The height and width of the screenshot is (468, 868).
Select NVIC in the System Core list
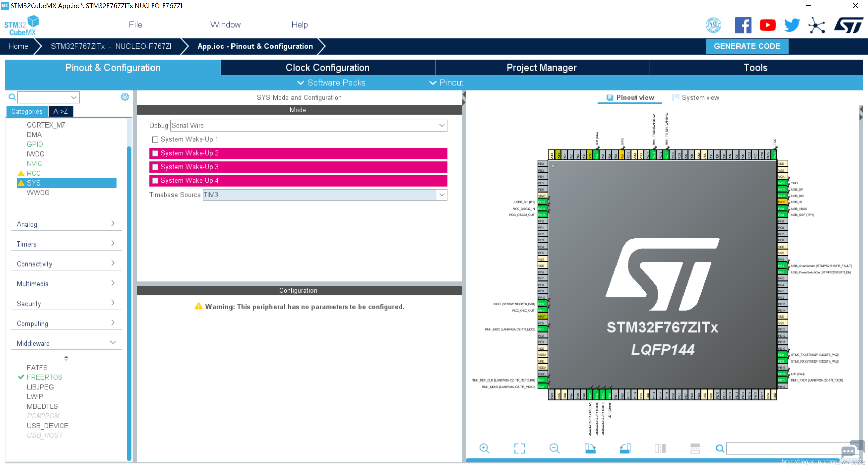tap(34, 164)
